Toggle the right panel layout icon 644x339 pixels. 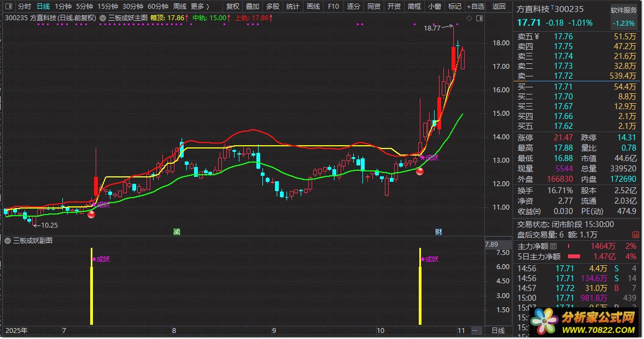tap(479, 17)
